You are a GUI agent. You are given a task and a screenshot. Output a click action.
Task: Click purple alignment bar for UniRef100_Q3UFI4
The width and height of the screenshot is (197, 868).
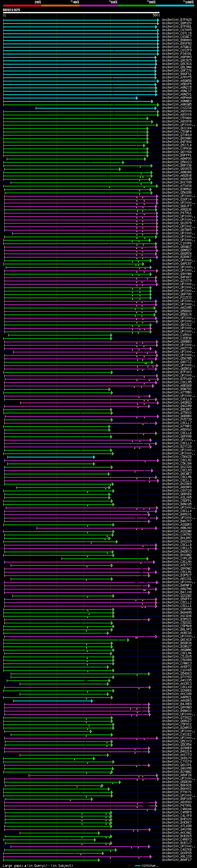coord(81,199)
